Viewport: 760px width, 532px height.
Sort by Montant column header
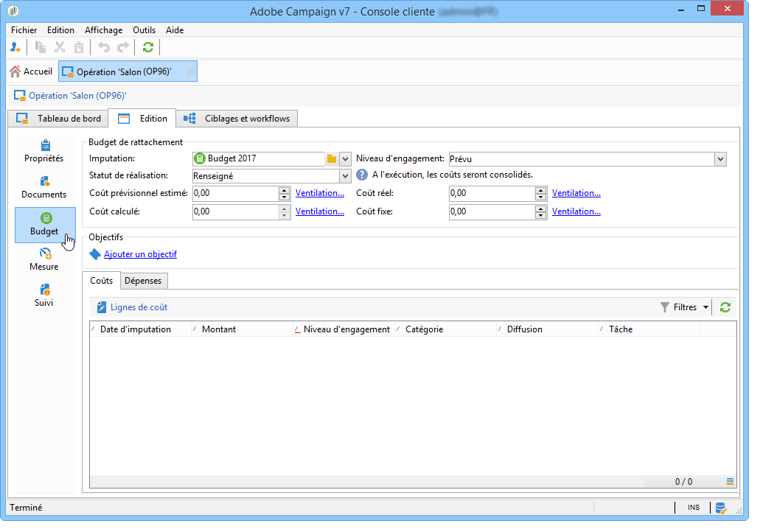[243, 329]
